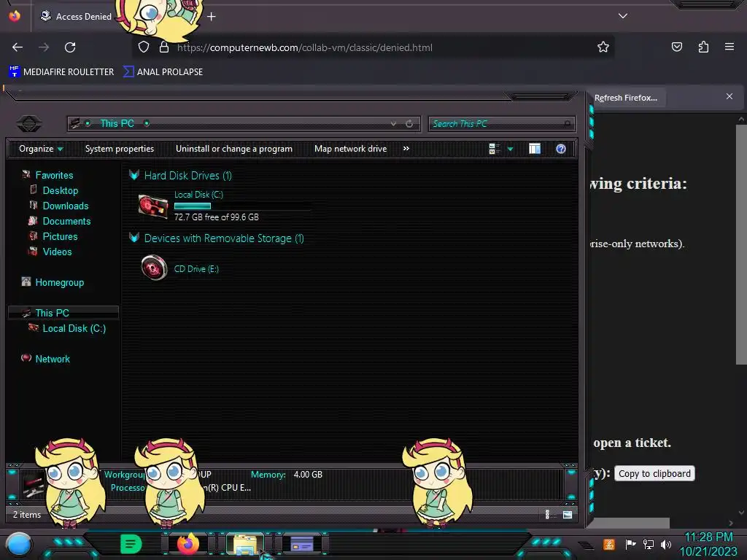Image resolution: width=747 pixels, height=560 pixels.
Task: Collapse Devices with Removable Storage group
Action: click(x=134, y=238)
